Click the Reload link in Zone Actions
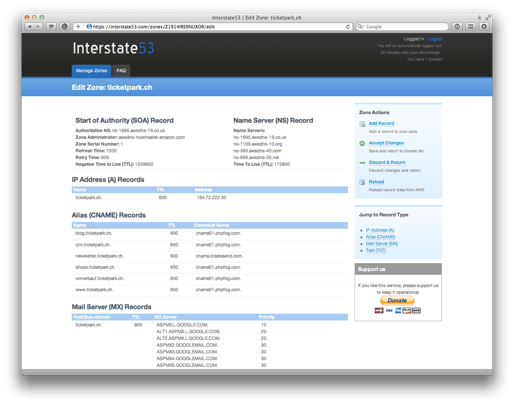 376,182
